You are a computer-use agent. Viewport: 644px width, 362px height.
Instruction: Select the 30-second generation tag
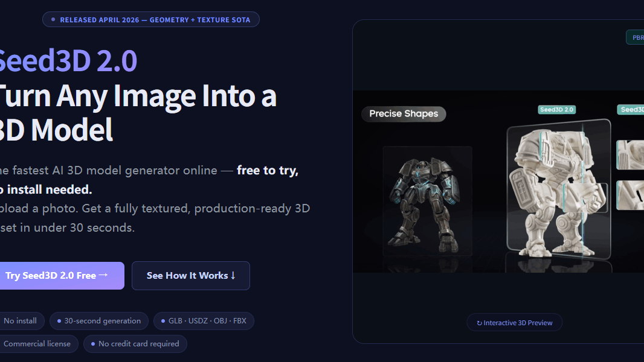pyautogui.click(x=98, y=320)
